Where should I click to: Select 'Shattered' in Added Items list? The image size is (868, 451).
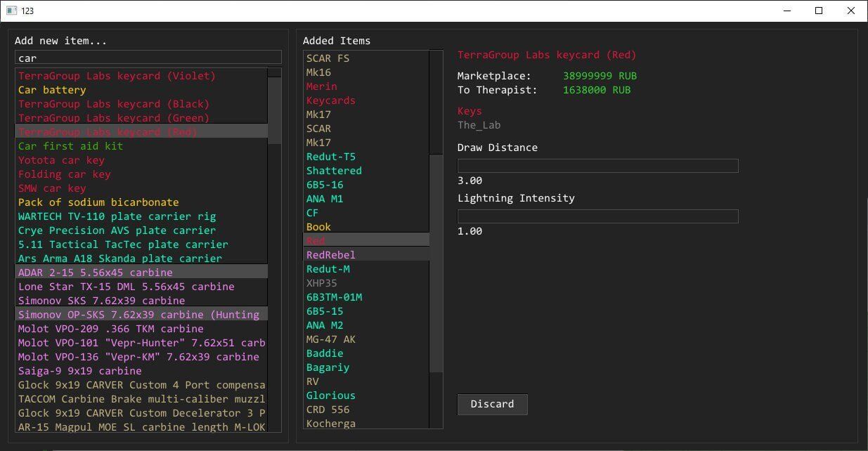coord(334,171)
